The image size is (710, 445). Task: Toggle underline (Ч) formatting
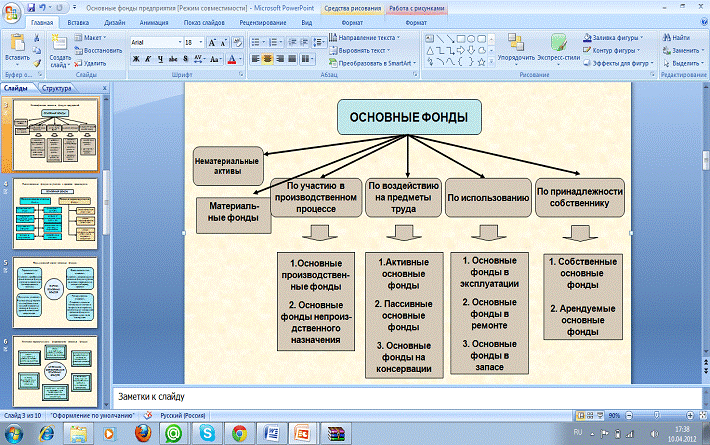(160, 59)
